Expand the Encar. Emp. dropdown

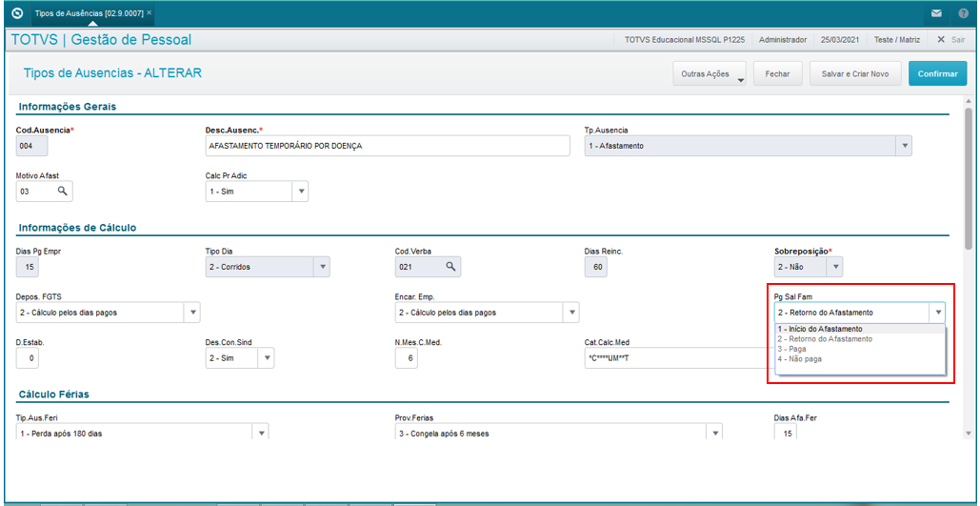[570, 313]
